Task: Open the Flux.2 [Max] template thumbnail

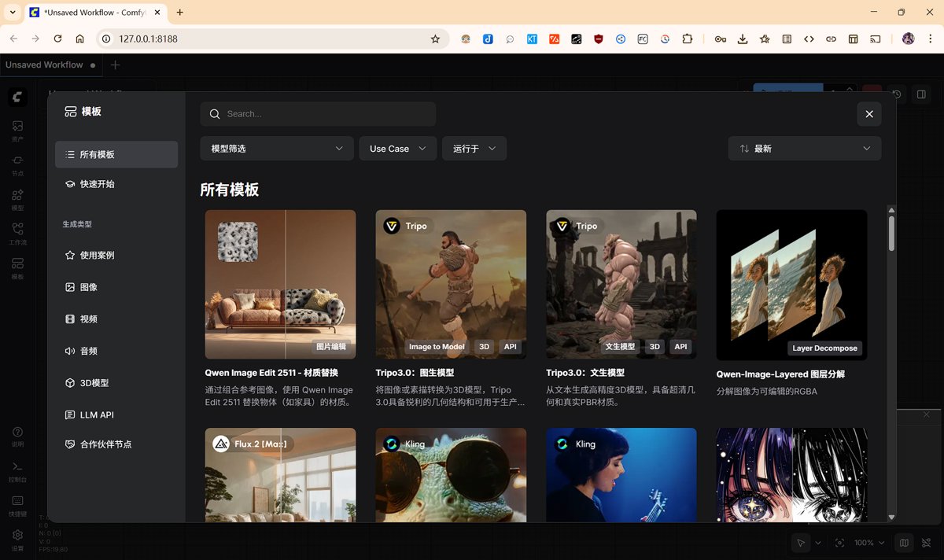Action: coord(280,475)
